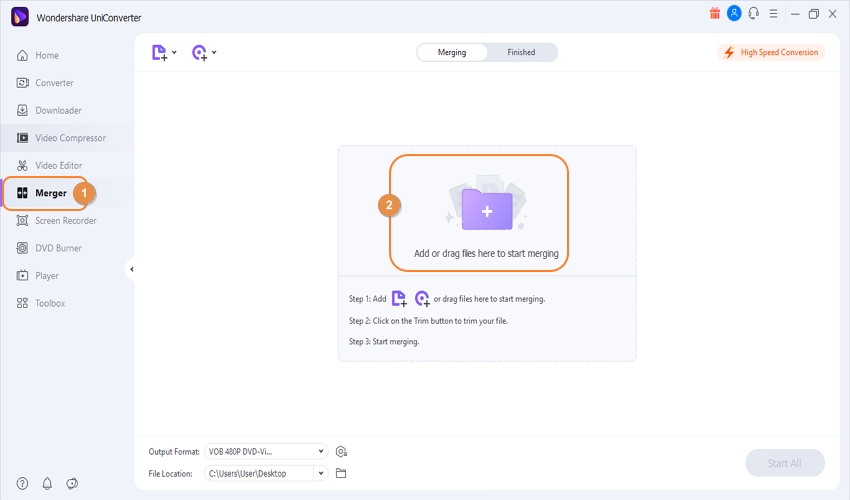Click the Converter icon in sidebar
The image size is (850, 500).
pyautogui.click(x=22, y=83)
